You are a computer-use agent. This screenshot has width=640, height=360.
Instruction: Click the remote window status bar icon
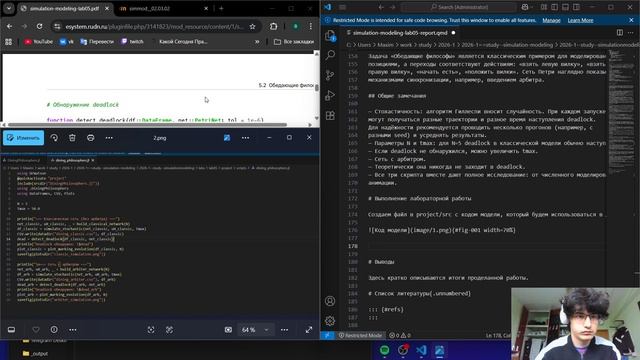click(327, 335)
